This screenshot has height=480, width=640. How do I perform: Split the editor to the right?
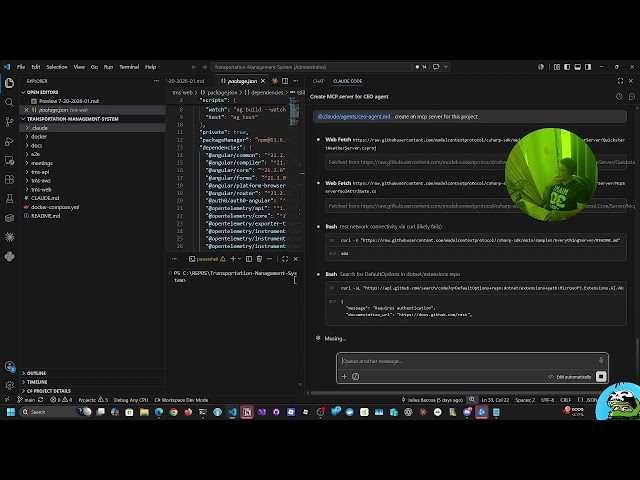click(285, 81)
